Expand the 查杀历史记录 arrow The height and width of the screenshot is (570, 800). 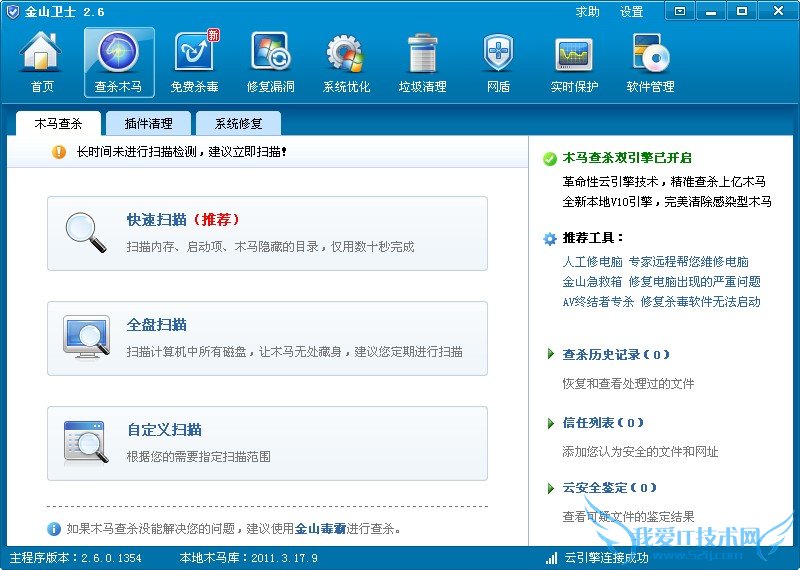551,354
